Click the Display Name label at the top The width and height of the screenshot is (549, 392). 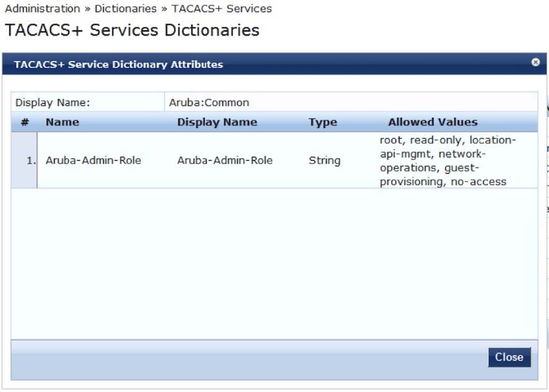coord(53,102)
